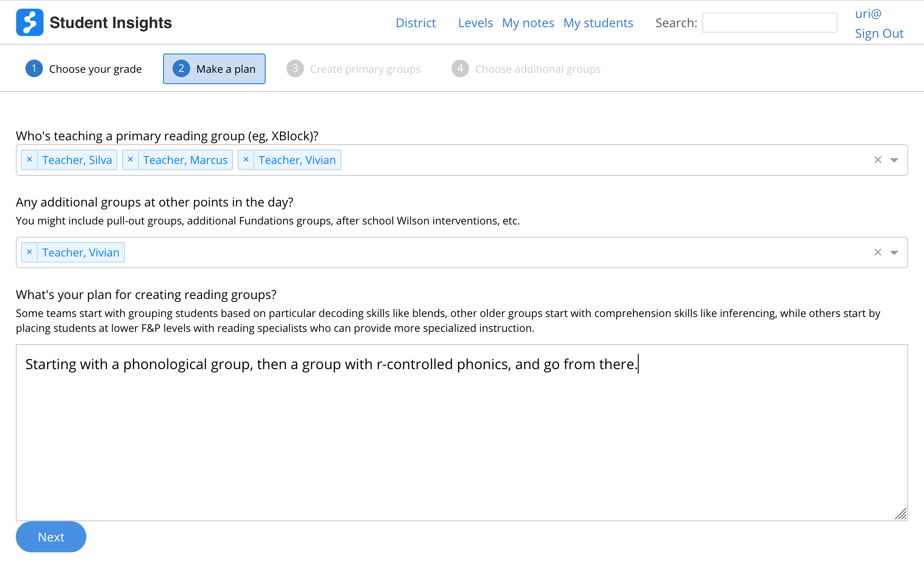924x562 pixels.
Task: Go to My notes
Action: tap(528, 23)
